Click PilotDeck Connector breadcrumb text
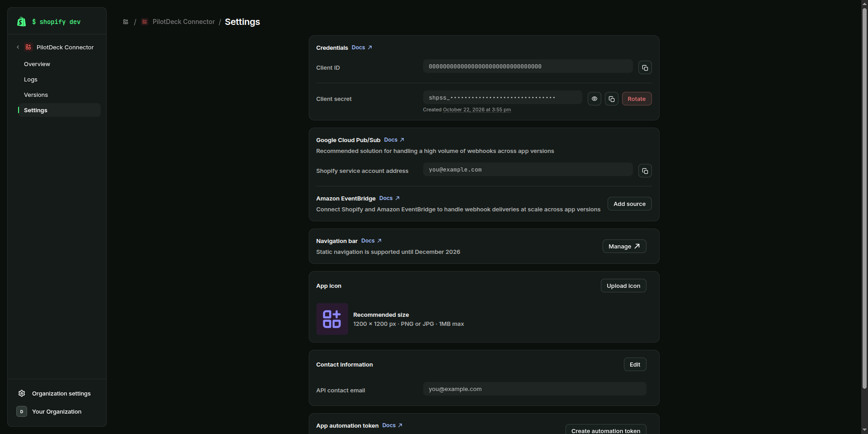This screenshot has height=434, width=868. [184, 22]
